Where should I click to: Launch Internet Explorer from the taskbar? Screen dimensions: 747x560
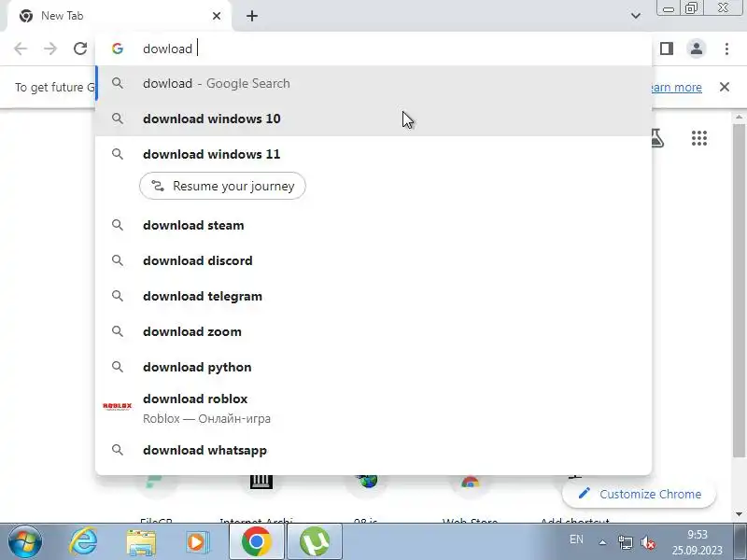(x=83, y=541)
